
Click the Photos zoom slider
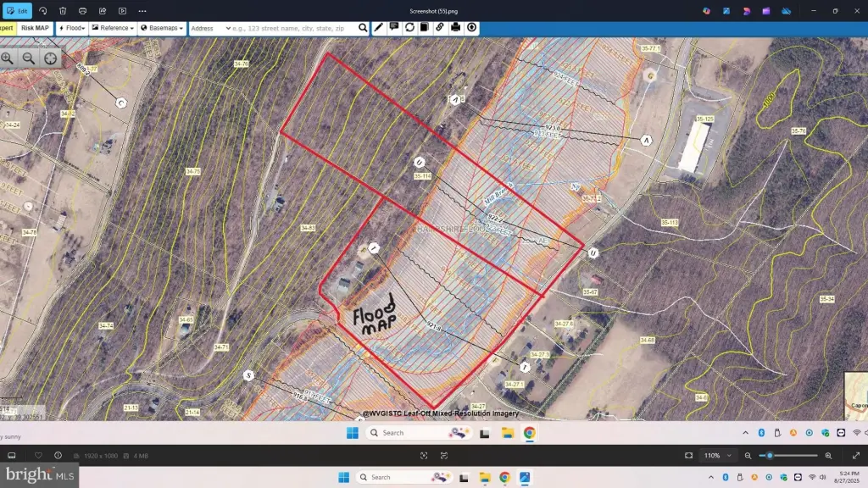coord(793,456)
